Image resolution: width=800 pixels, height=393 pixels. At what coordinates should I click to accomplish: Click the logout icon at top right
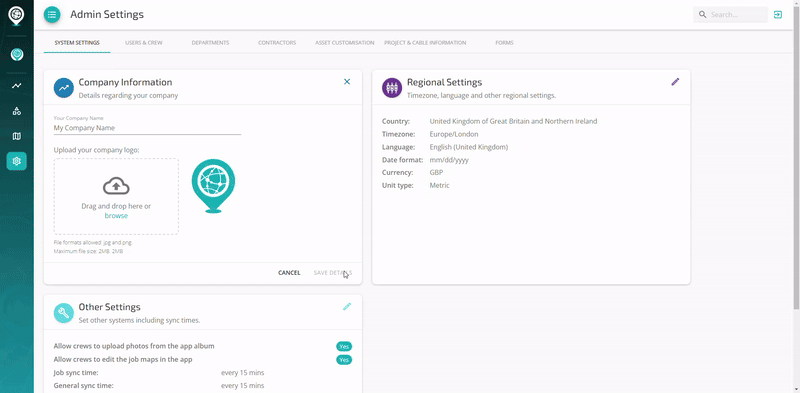click(x=778, y=14)
